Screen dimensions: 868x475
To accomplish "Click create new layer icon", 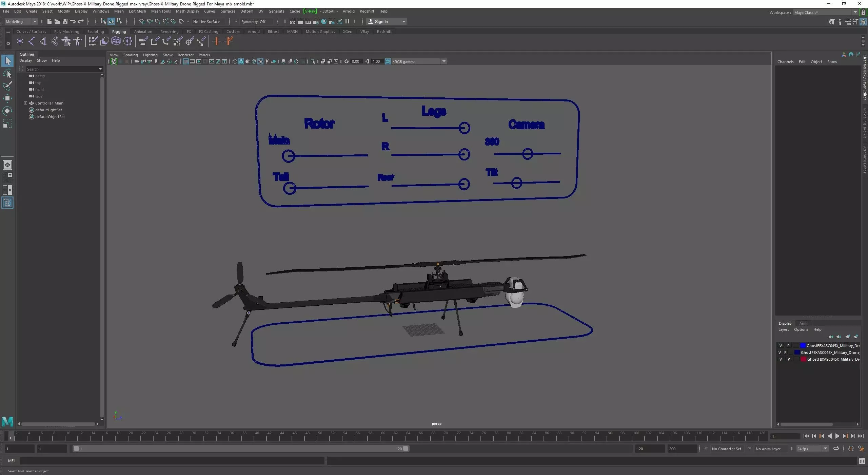I will (848, 337).
